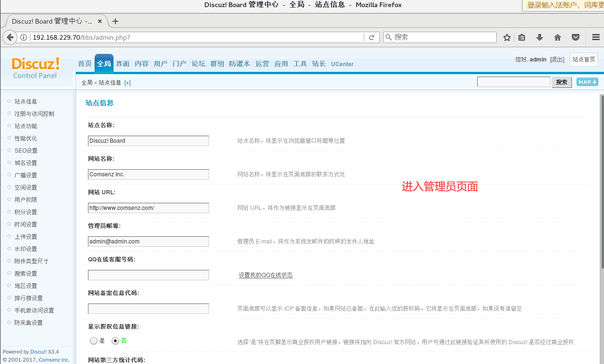Bookmark this page with the star icon
The width and height of the screenshot is (604, 364).
coord(507,37)
